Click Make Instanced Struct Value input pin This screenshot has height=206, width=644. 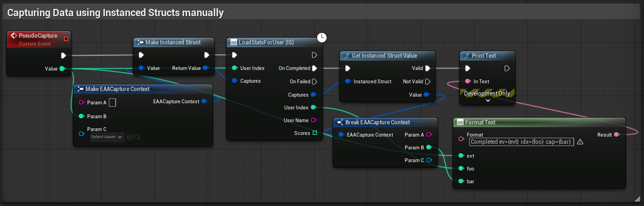(x=141, y=68)
